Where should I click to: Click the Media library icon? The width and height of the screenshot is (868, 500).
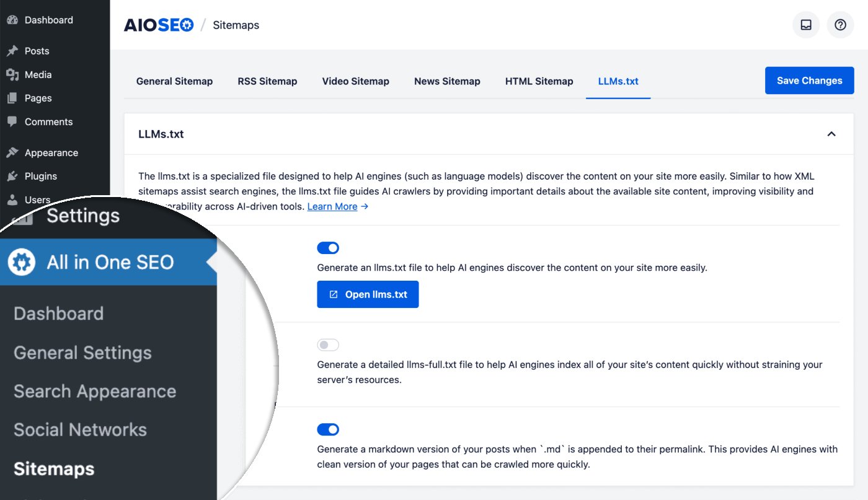pyautogui.click(x=12, y=74)
